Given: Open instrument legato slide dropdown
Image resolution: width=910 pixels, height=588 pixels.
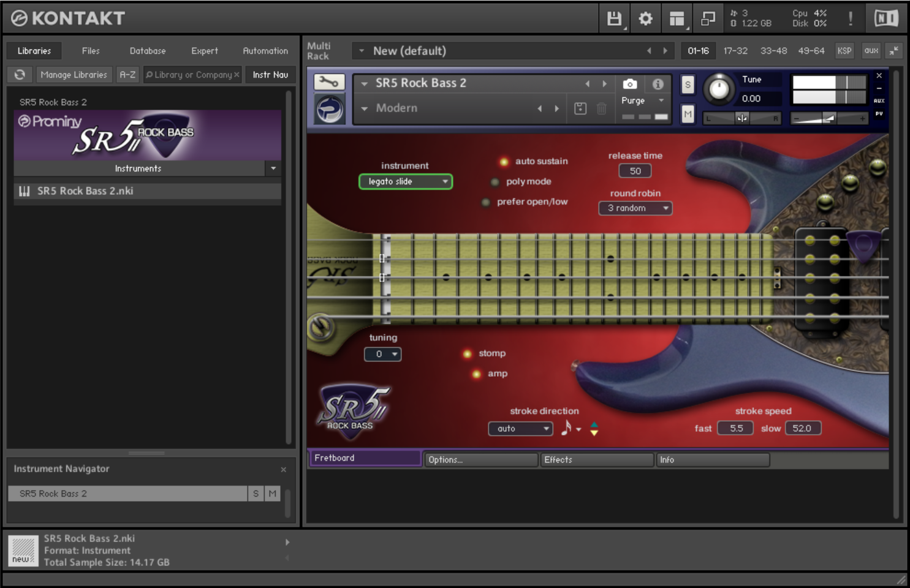Looking at the screenshot, I should click(x=406, y=181).
